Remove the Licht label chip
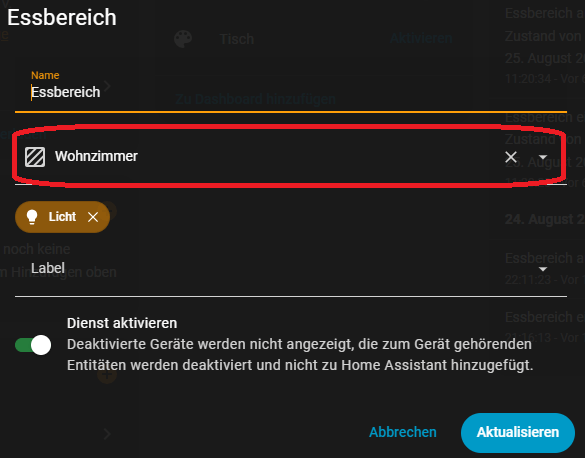The height and width of the screenshot is (458, 585). [x=93, y=217]
